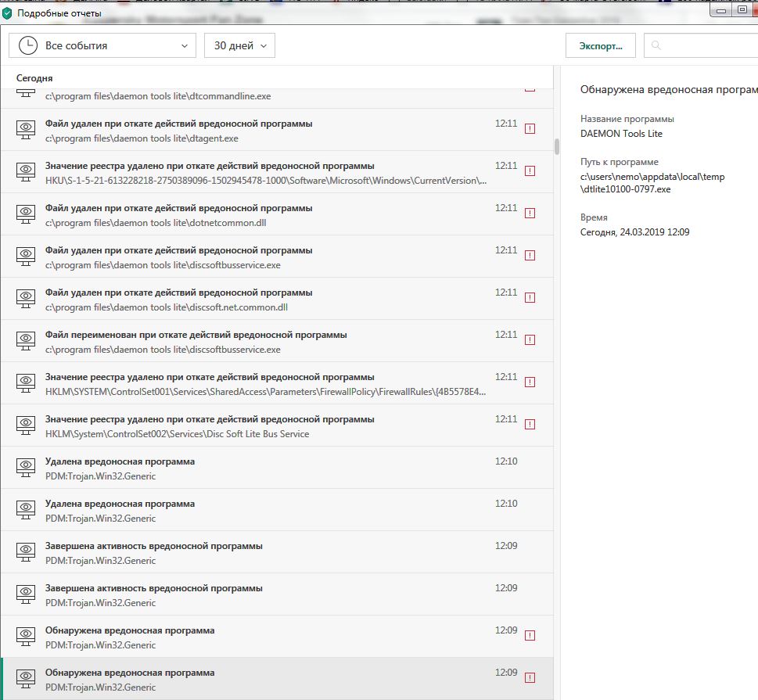Expand the '30 дней' period dropdown
The height and width of the screenshot is (700, 758).
[239, 45]
